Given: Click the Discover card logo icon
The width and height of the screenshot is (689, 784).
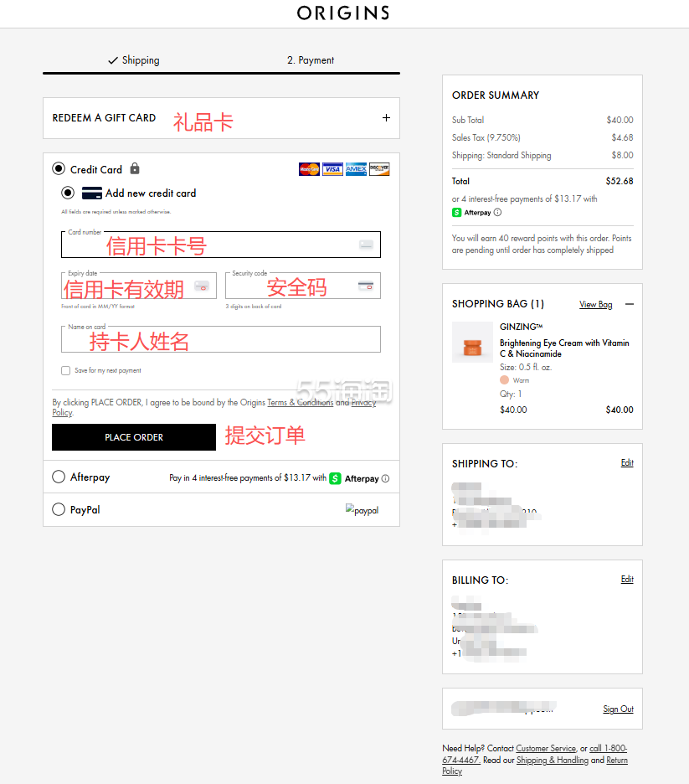Looking at the screenshot, I should tap(380, 169).
